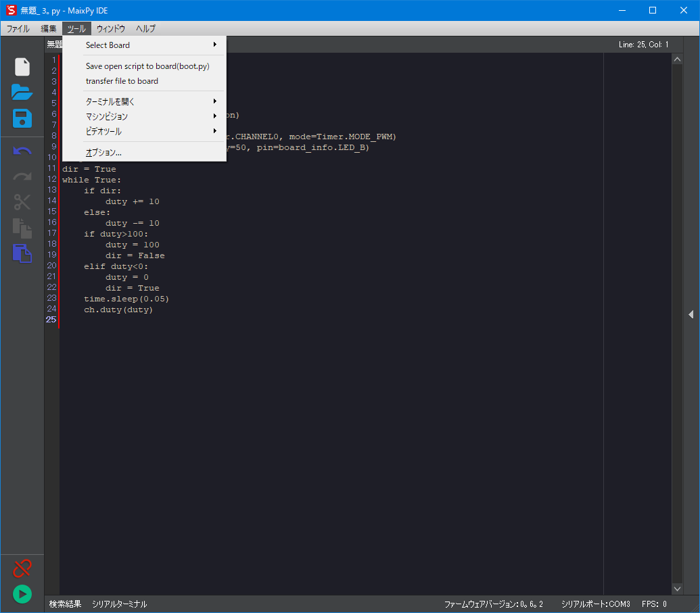Click line number 12 in the gutter
The height and width of the screenshot is (613, 700).
coord(52,179)
